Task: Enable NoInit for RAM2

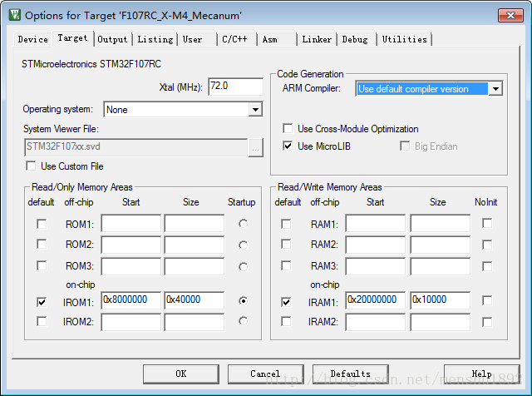Action: pos(487,245)
